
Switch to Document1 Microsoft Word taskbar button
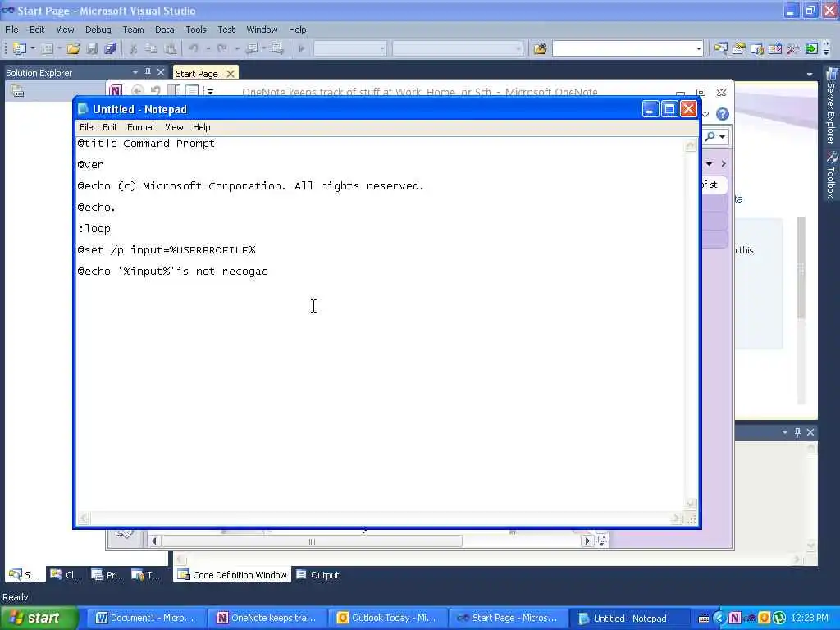pos(146,619)
